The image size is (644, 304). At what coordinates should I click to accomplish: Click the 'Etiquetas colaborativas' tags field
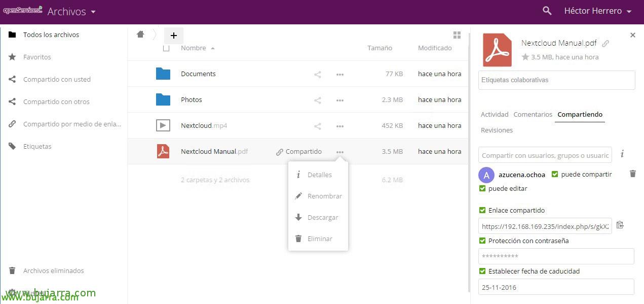(556, 80)
